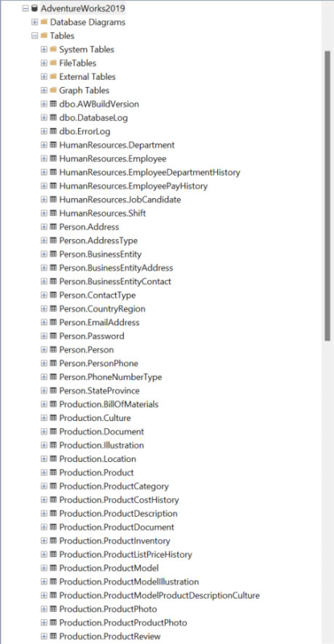Collapse the AdventureWorks2019 database node
This screenshot has width=334, height=644.
click(x=26, y=8)
